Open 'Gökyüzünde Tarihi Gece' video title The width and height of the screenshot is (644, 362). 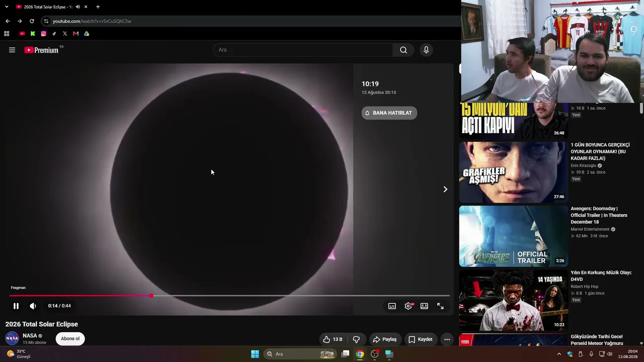pyautogui.click(x=597, y=340)
